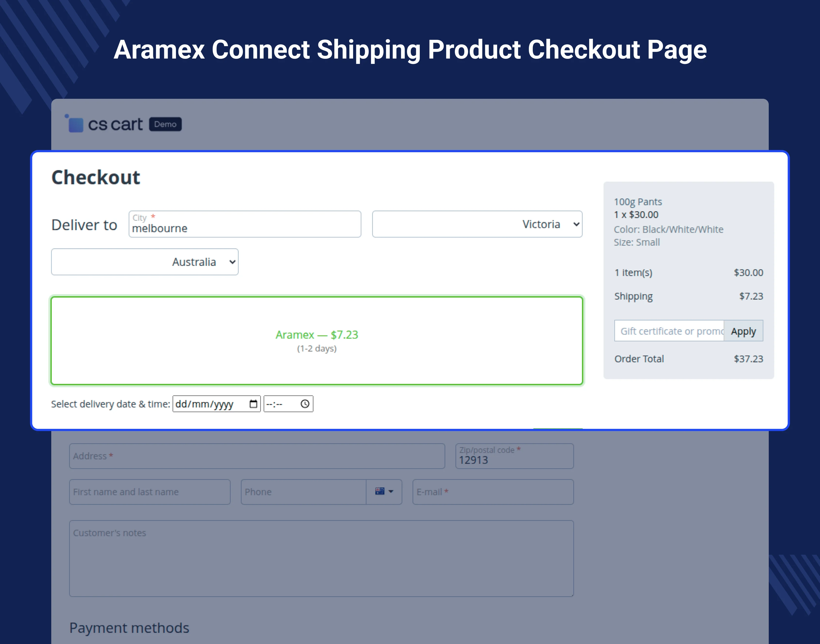The image size is (820, 644).
Task: Open the Australia country dropdown
Action: pos(144,262)
